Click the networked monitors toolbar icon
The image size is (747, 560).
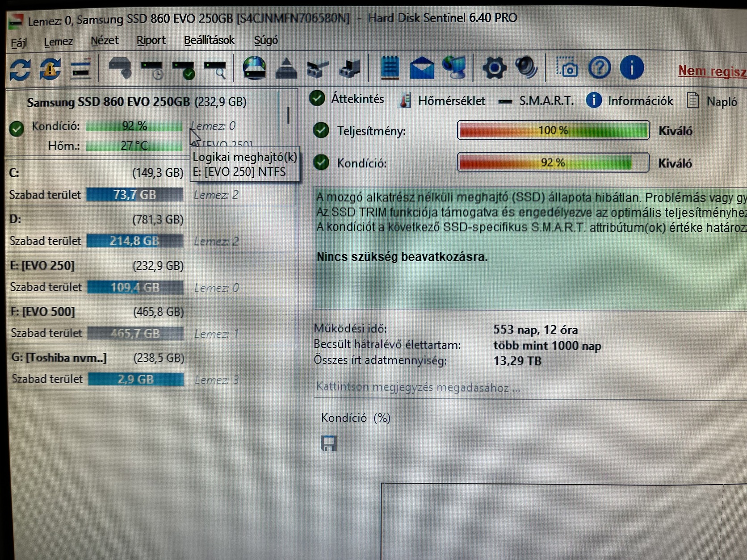454,68
